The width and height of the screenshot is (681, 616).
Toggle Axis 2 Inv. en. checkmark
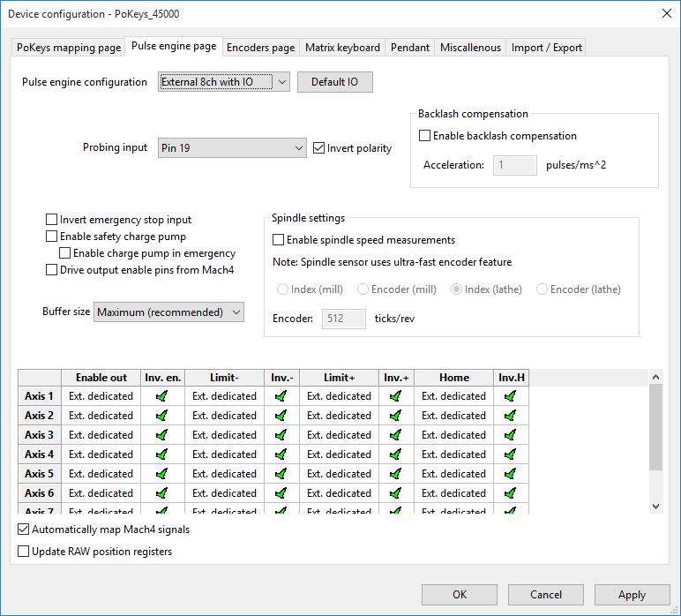[x=162, y=416]
